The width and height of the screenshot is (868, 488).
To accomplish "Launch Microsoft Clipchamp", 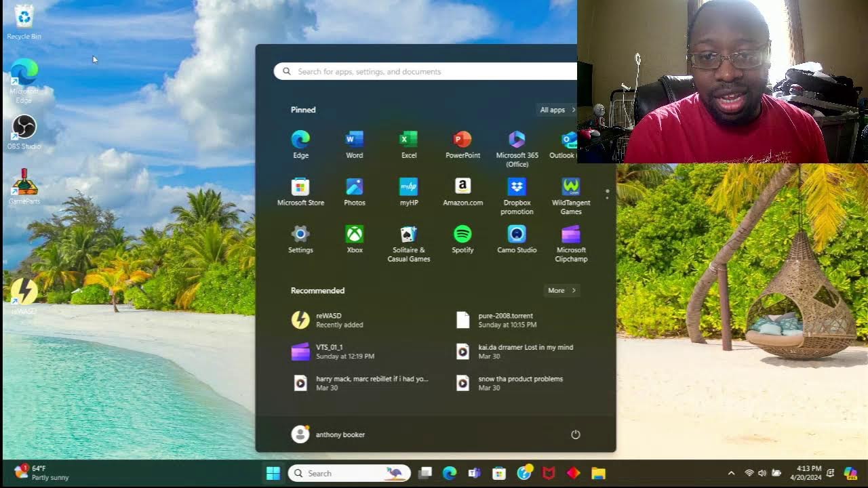I will pos(571,244).
